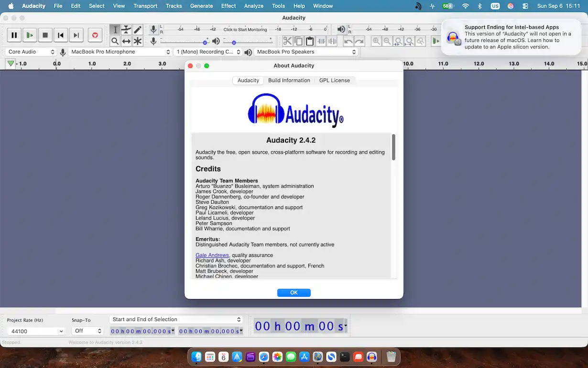588x368 pixels.
Task: Switch to the GPL License tab
Action: [x=335, y=80]
